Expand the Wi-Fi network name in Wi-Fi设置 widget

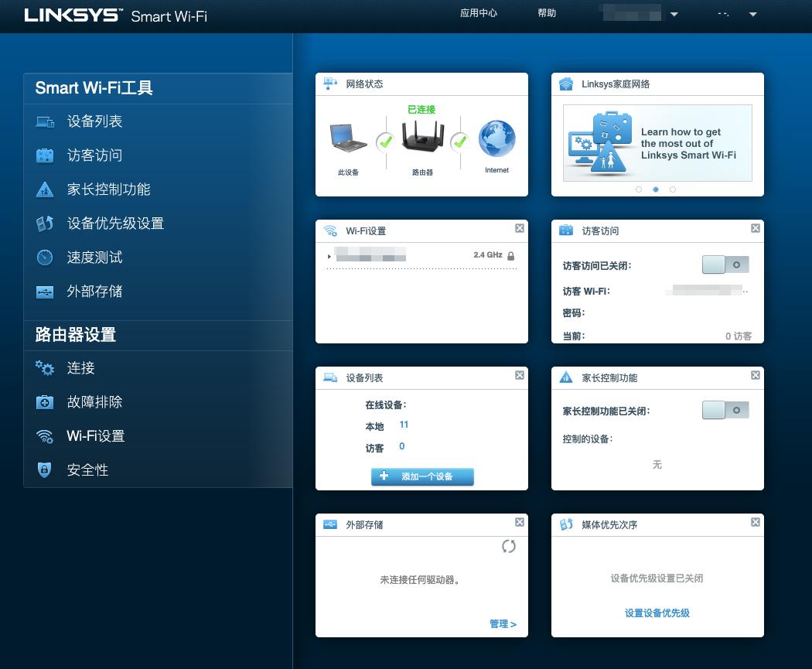[x=328, y=254]
